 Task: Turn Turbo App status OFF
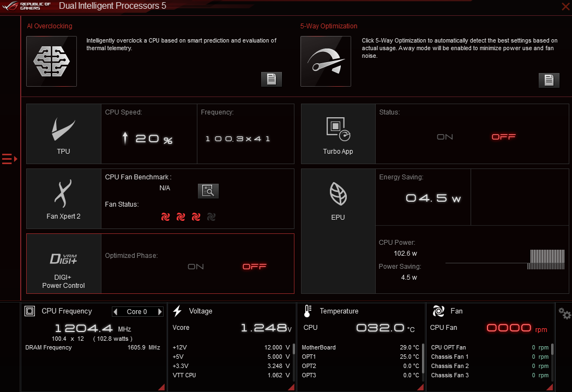pyautogui.click(x=503, y=137)
